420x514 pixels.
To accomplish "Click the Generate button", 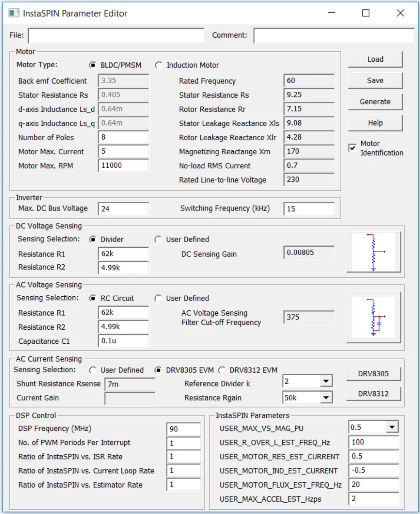I will (x=375, y=102).
